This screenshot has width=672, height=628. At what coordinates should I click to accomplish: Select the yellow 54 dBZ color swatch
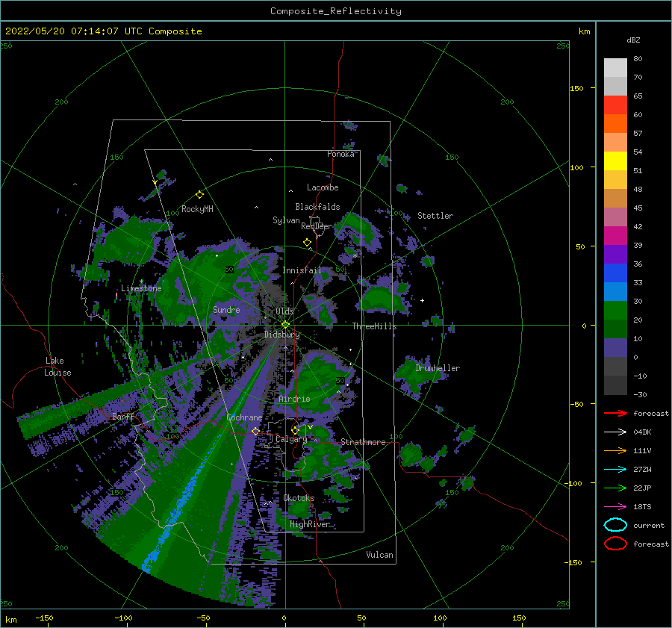[615, 161]
